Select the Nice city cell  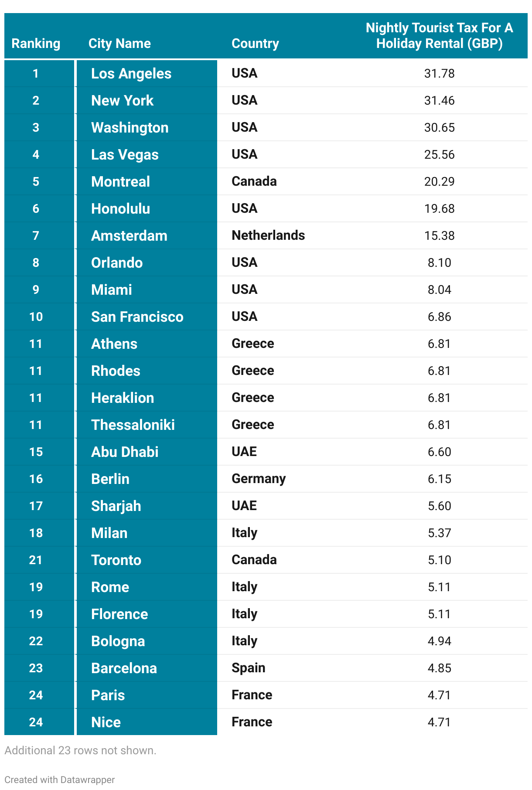[x=106, y=722]
